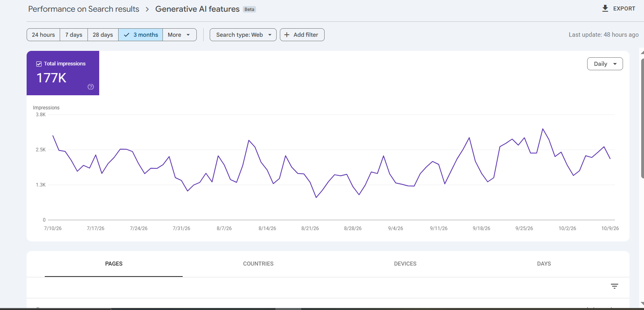Open the impressions help question-mark icon
The height and width of the screenshot is (310, 644).
point(91,87)
